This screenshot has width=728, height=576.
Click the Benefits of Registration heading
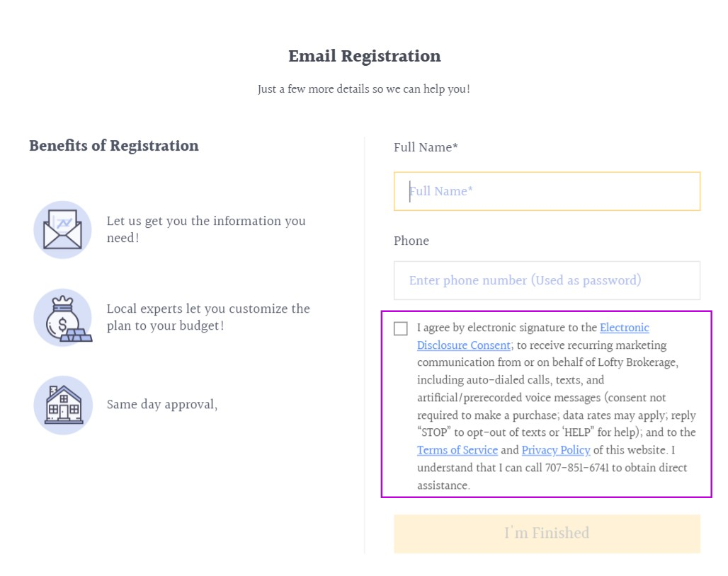coord(114,146)
